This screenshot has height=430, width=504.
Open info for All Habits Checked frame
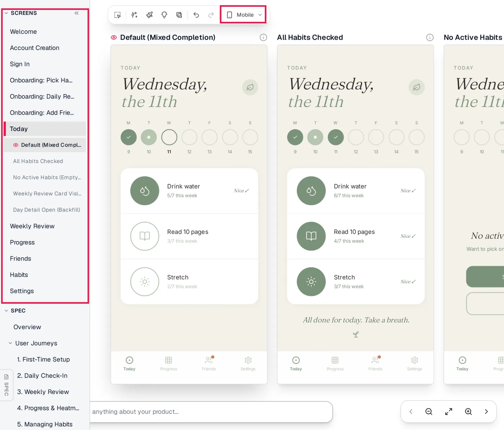click(x=430, y=38)
